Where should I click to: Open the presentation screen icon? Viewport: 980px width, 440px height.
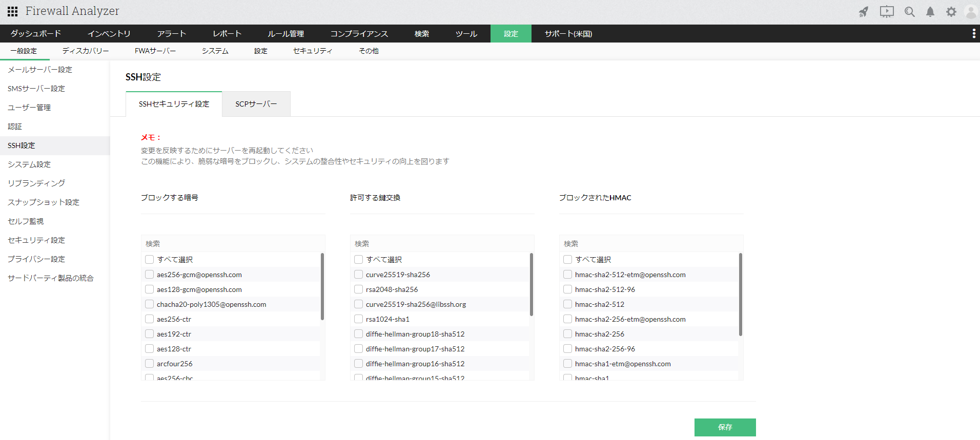(887, 12)
